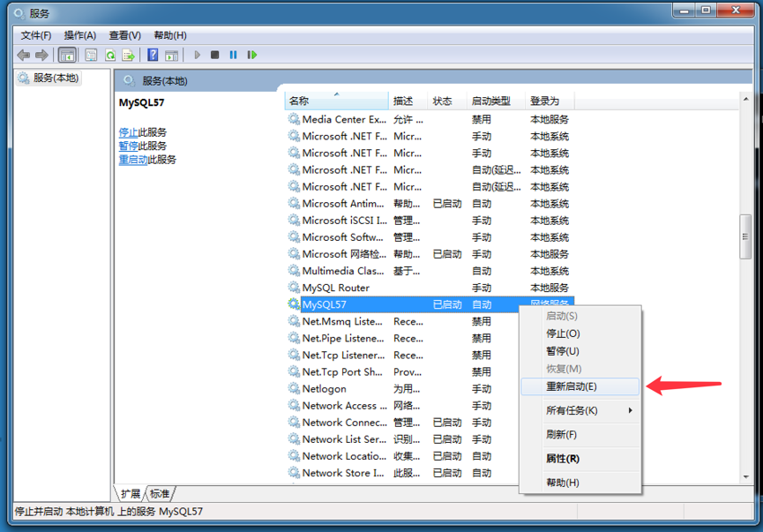
Task: Click the 停止此服务 link
Action: click(x=131, y=132)
